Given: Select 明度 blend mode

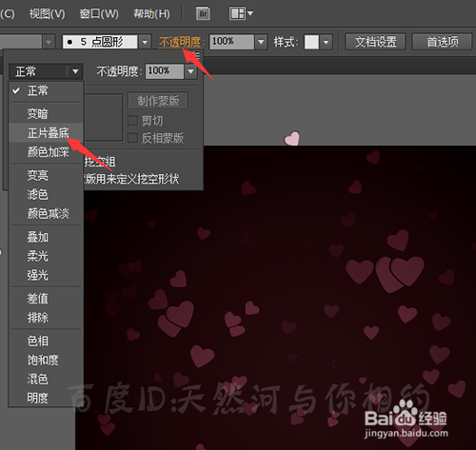Looking at the screenshot, I should [46, 398].
